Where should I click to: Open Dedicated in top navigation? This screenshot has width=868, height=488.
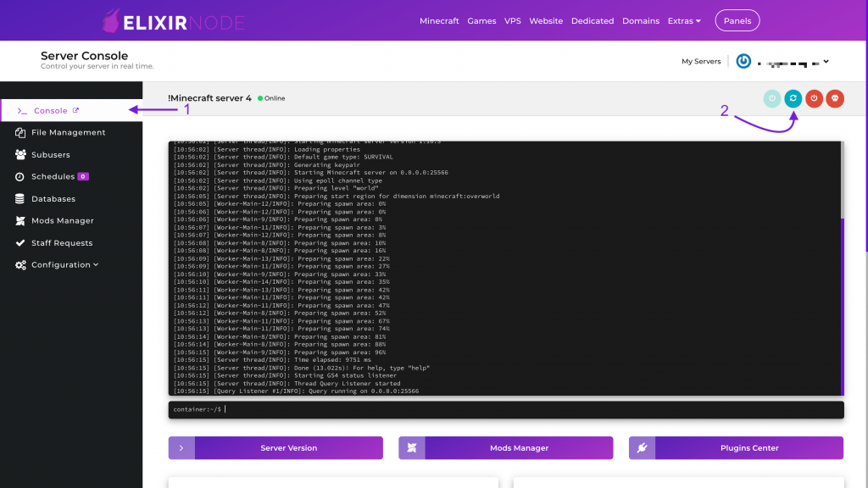coord(593,21)
